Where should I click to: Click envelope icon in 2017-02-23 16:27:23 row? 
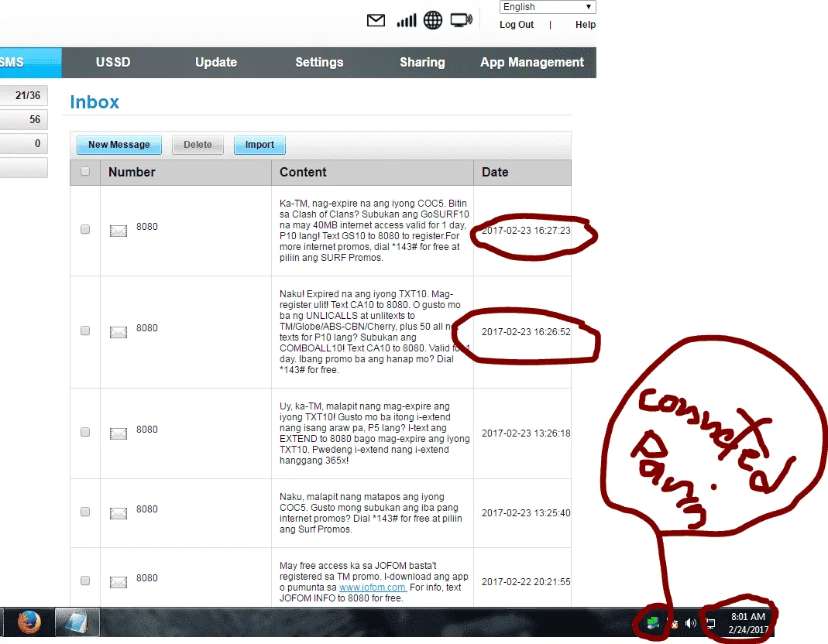click(x=119, y=231)
